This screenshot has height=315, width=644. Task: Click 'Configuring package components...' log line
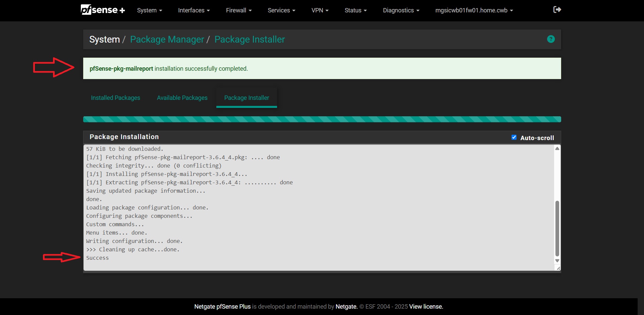tap(139, 216)
